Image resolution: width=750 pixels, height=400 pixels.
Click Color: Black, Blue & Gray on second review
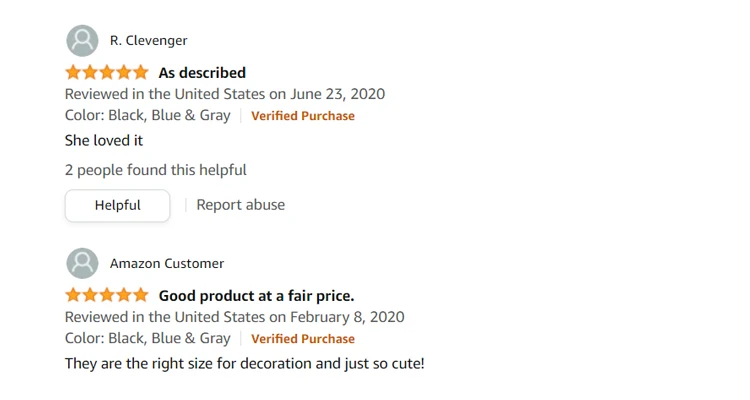click(147, 338)
